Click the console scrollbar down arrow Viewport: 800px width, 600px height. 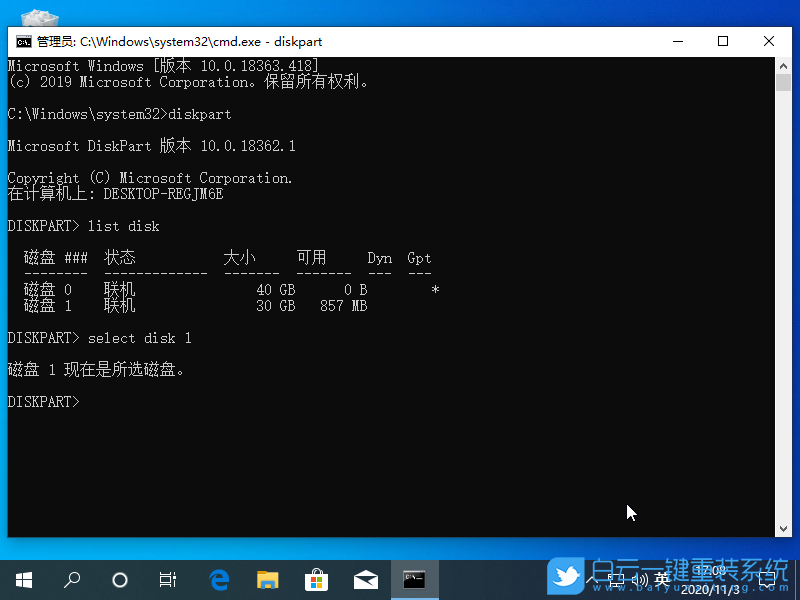coord(783,528)
